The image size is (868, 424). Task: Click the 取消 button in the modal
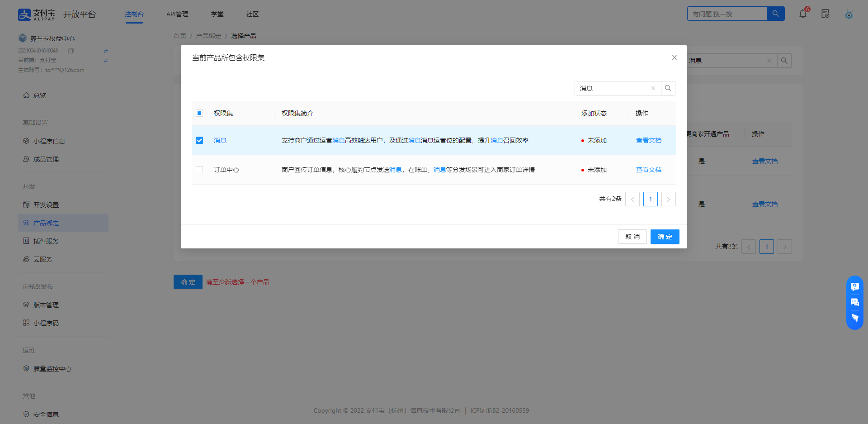pos(632,237)
